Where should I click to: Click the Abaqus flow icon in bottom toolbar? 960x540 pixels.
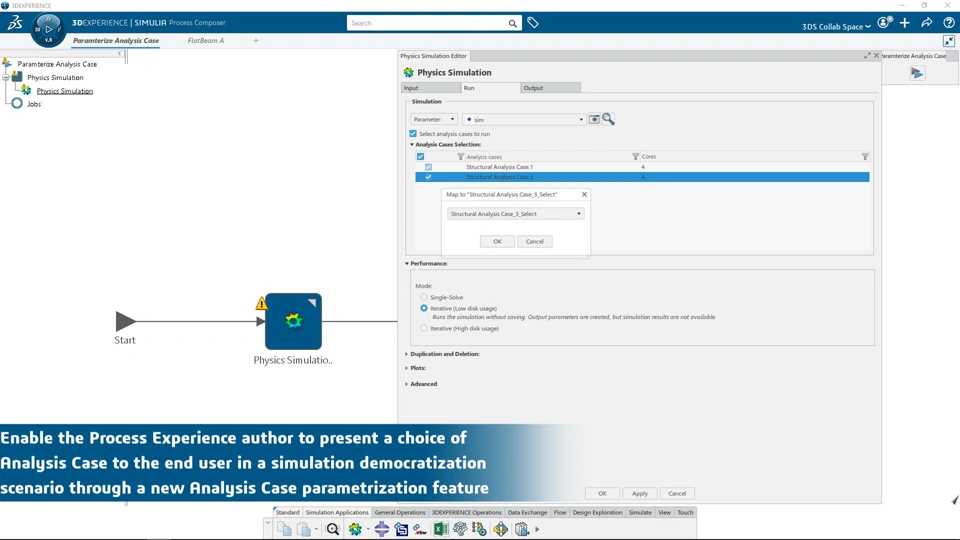420,529
